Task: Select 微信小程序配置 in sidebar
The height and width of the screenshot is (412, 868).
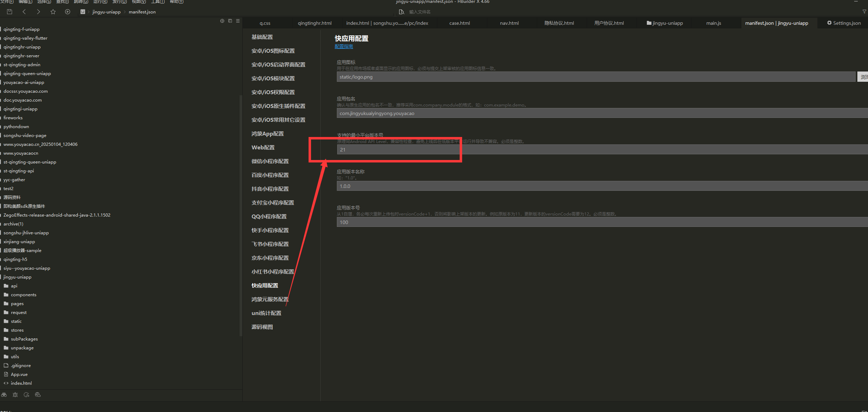Action: pyautogui.click(x=270, y=161)
